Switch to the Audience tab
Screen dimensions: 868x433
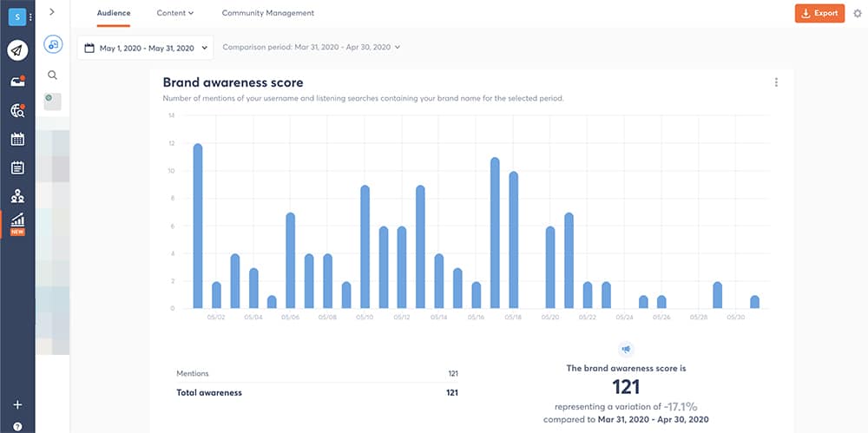click(114, 13)
